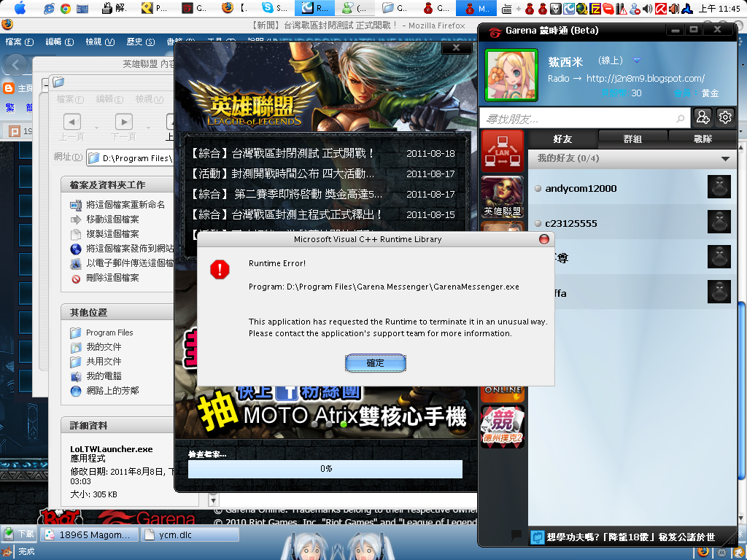Viewport: 747px width, 560px height.
Task: Switch to the 戰隊 tab in Garena
Action: [x=703, y=139]
